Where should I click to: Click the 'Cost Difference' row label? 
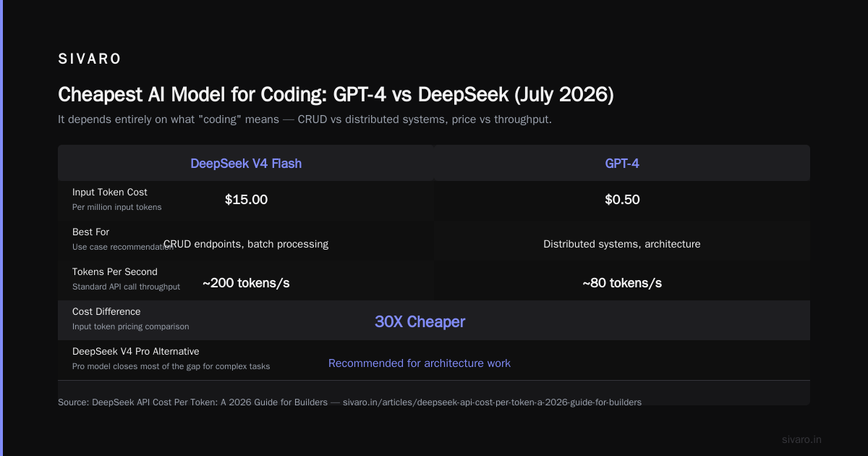pyautogui.click(x=106, y=311)
